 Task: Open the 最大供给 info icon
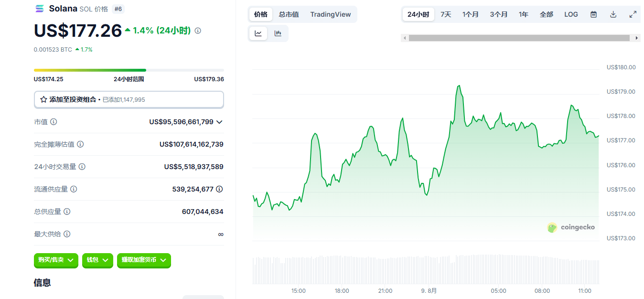point(67,234)
